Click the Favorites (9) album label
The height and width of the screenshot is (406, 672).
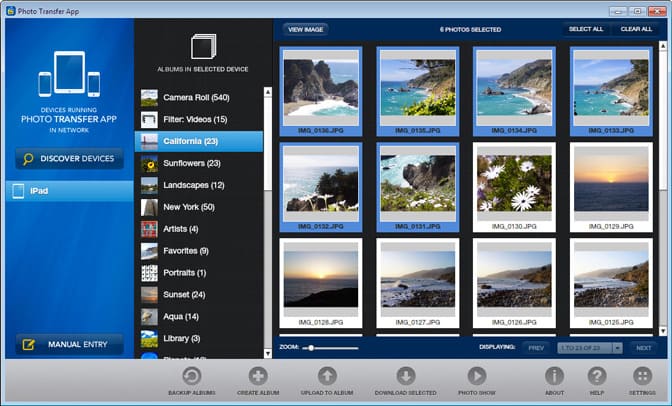tap(186, 251)
